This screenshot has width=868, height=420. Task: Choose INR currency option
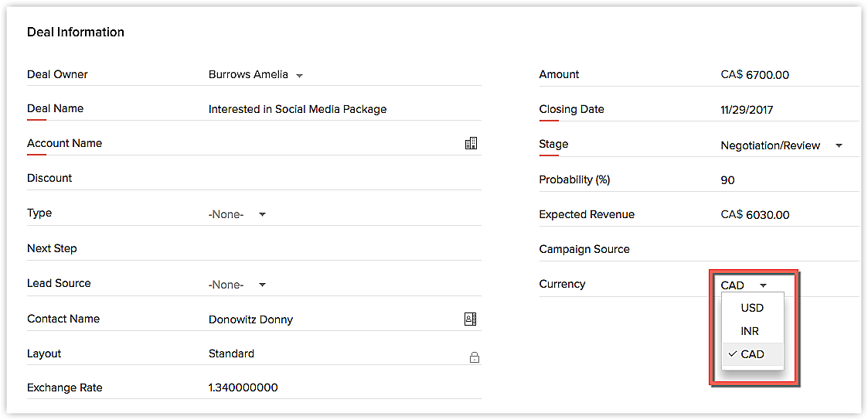[x=750, y=331]
